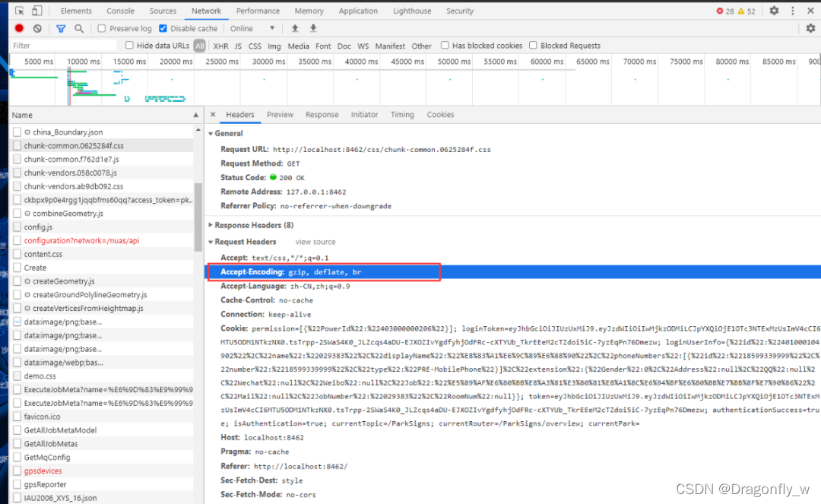This screenshot has height=504, width=821.
Task: Open Network panel settings gear
Action: pos(810,28)
